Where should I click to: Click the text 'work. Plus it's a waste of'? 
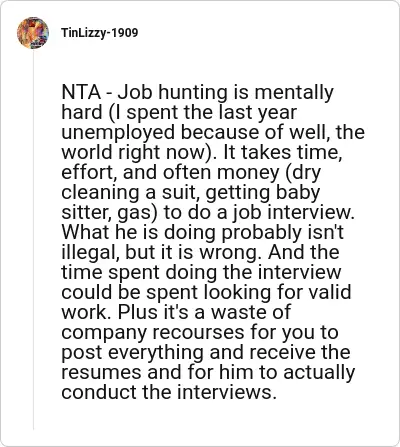pyautogui.click(x=176, y=312)
